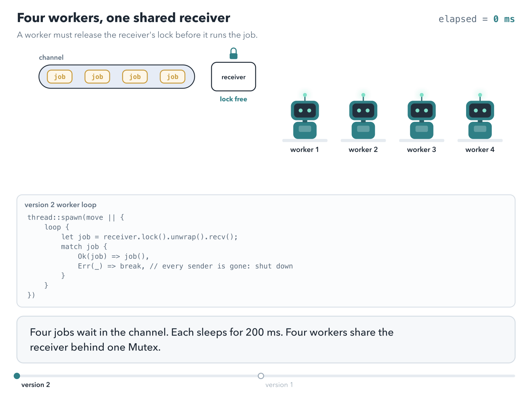Click the closing "})" code line
Screen dimensions: 532x398
click(x=31, y=295)
